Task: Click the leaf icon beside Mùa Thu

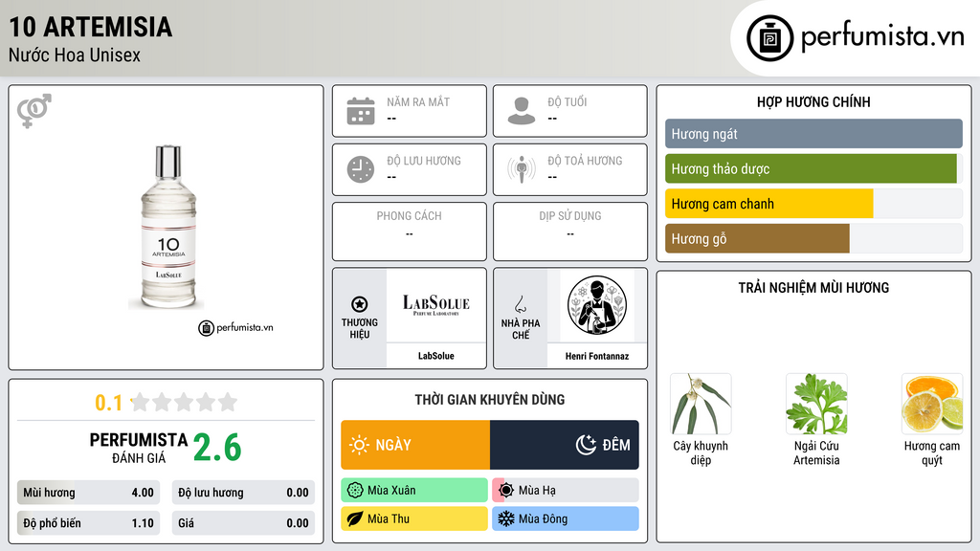Action: (x=355, y=518)
